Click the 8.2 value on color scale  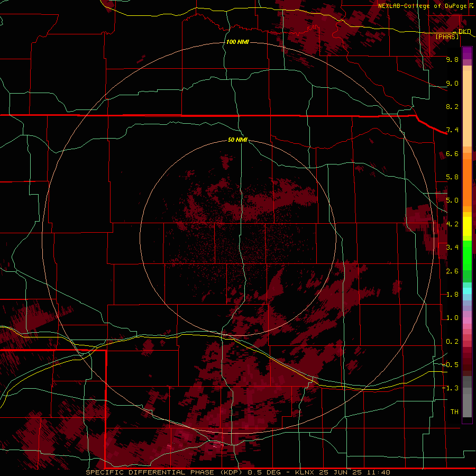(452, 106)
